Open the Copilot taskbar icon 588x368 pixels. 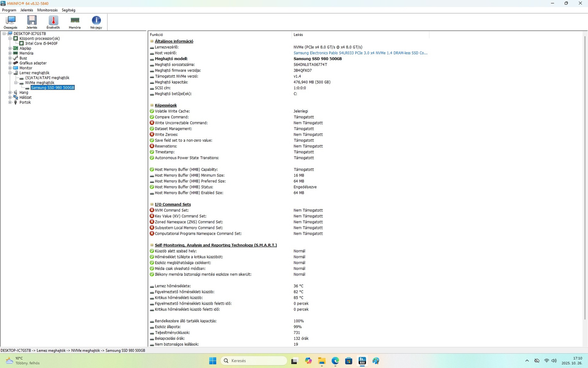pos(308,361)
